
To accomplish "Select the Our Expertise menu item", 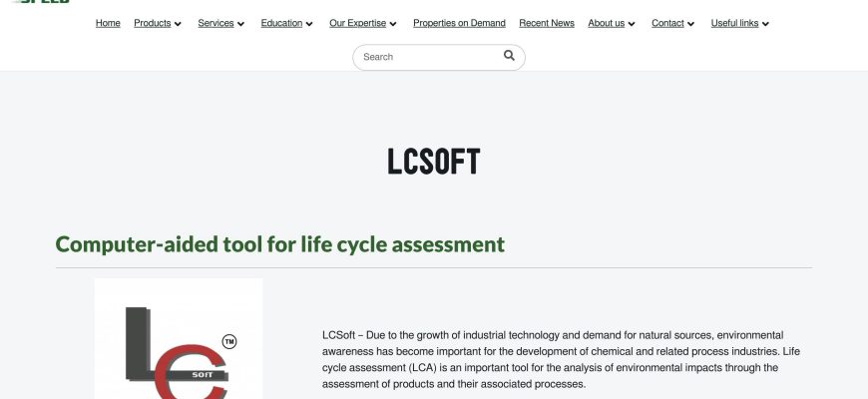I will (357, 23).
